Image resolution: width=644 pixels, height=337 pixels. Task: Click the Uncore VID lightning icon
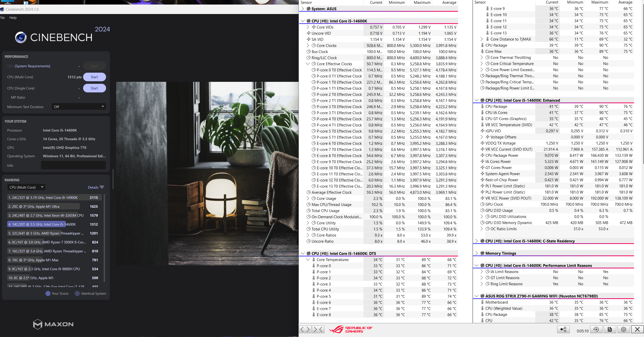[309, 33]
